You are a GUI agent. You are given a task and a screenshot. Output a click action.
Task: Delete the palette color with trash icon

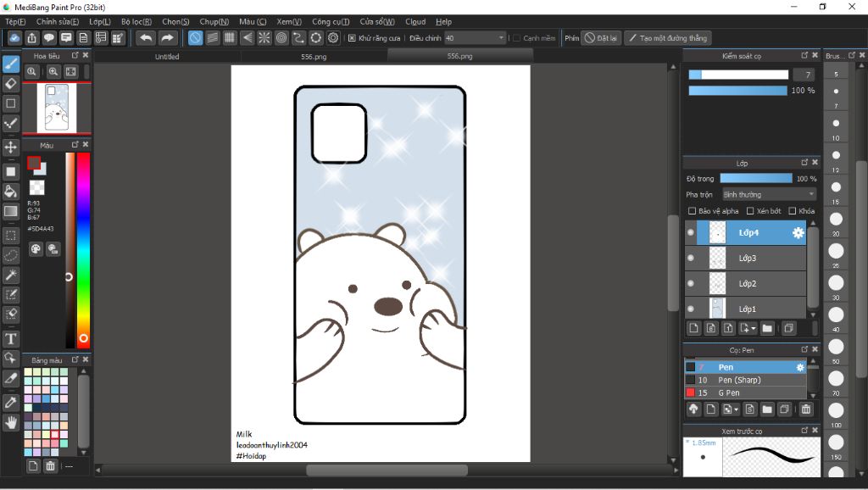click(x=50, y=465)
